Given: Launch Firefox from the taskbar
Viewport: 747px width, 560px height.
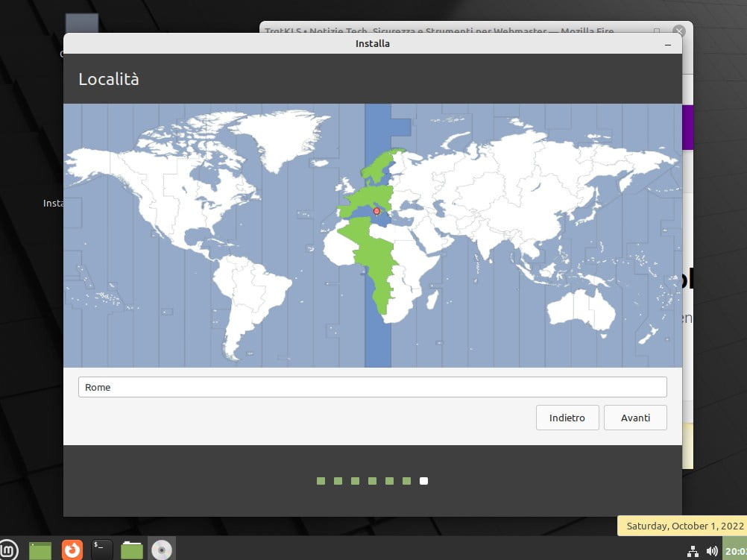Looking at the screenshot, I should point(72,550).
